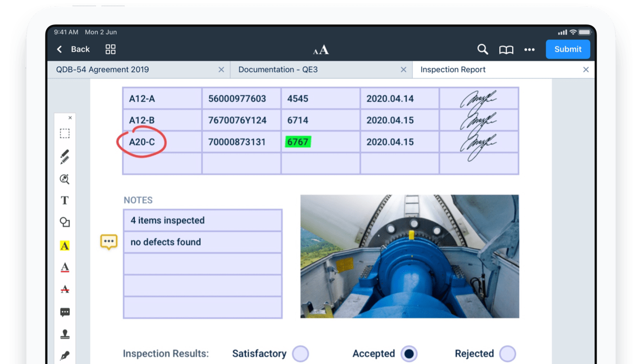Select the pencil drawing tool
The image size is (643, 364).
pyautogui.click(x=65, y=157)
